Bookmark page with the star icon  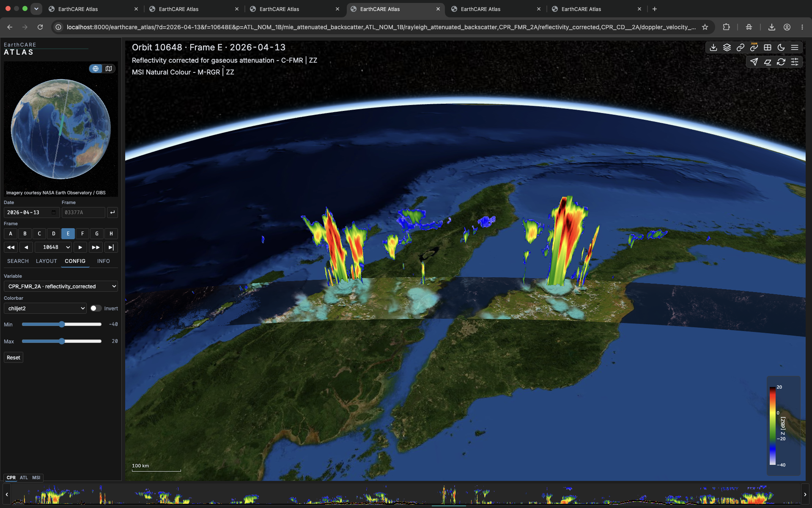[705, 27]
